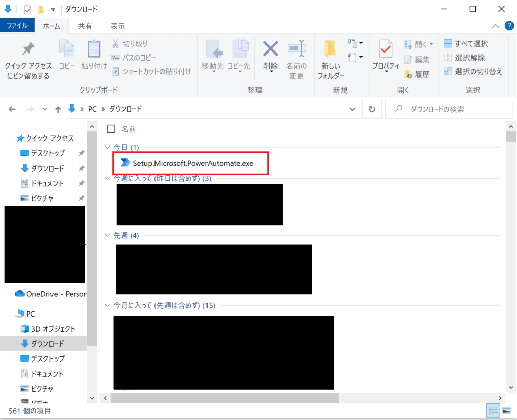Click the Rename (名前の変更) icon

(296, 49)
